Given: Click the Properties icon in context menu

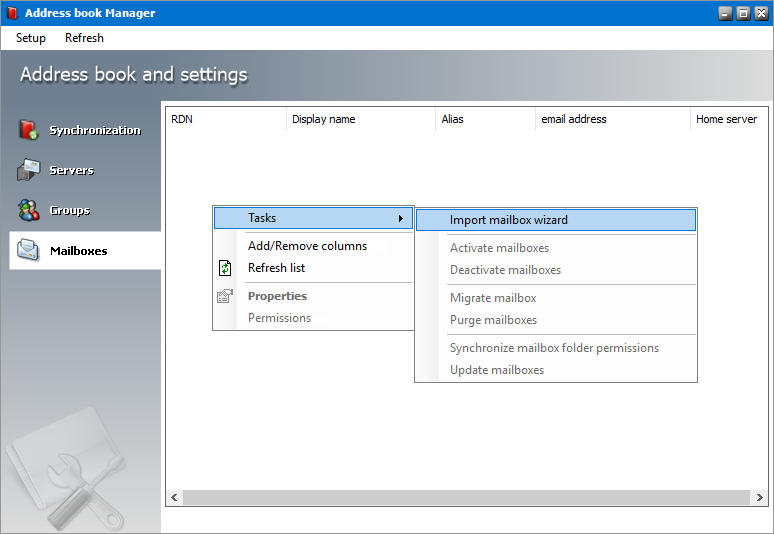Looking at the screenshot, I should pos(225,296).
